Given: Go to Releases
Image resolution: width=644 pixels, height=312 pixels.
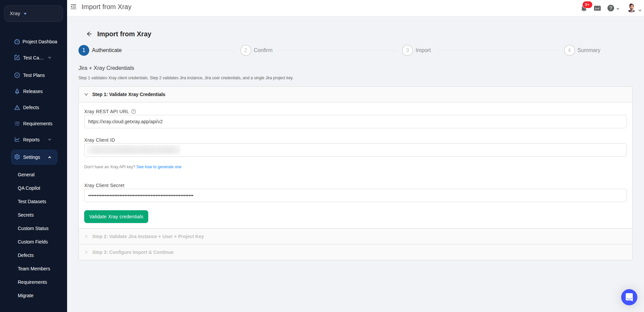Looking at the screenshot, I should click(33, 91).
